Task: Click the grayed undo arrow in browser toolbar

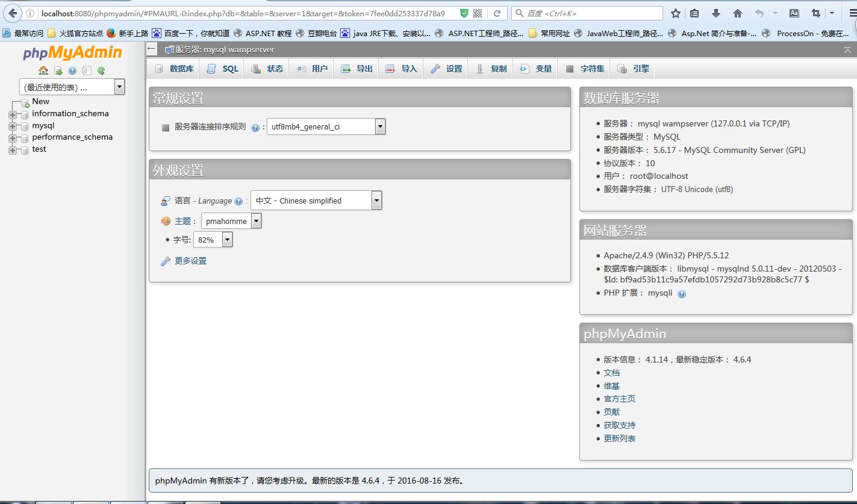Action: click(x=759, y=13)
